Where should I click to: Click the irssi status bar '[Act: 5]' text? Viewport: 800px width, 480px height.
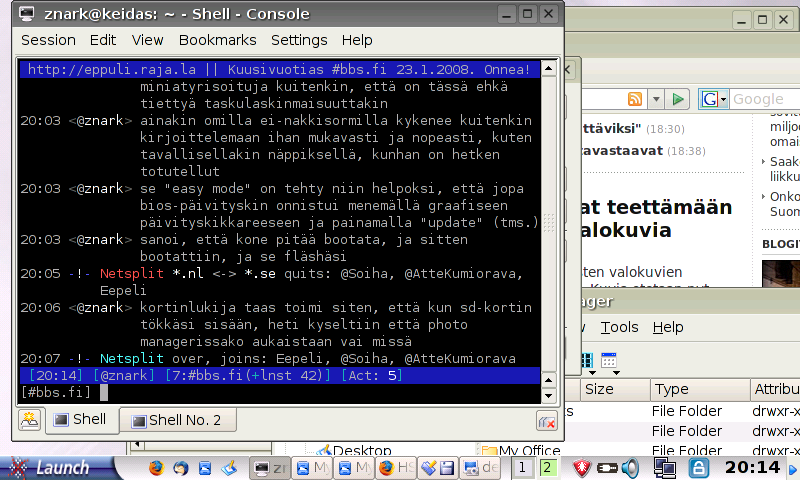click(x=372, y=375)
